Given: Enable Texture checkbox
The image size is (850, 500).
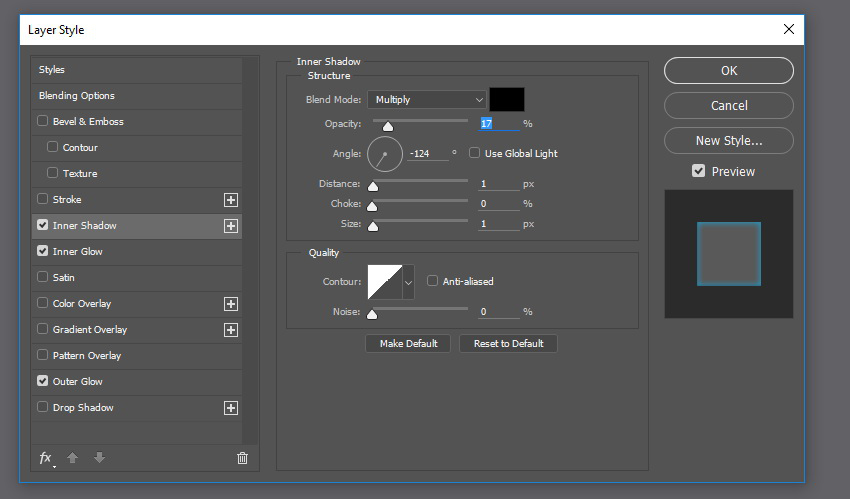Looking at the screenshot, I should [53, 173].
